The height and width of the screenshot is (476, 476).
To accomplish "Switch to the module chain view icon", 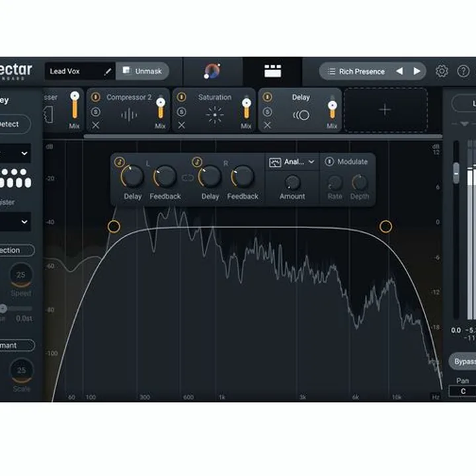I will pos(272,71).
